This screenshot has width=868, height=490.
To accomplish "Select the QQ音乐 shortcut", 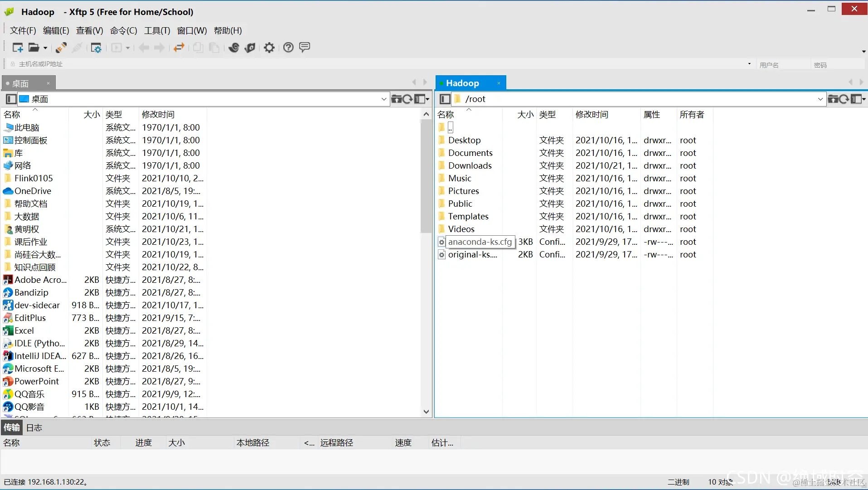I will tap(29, 394).
